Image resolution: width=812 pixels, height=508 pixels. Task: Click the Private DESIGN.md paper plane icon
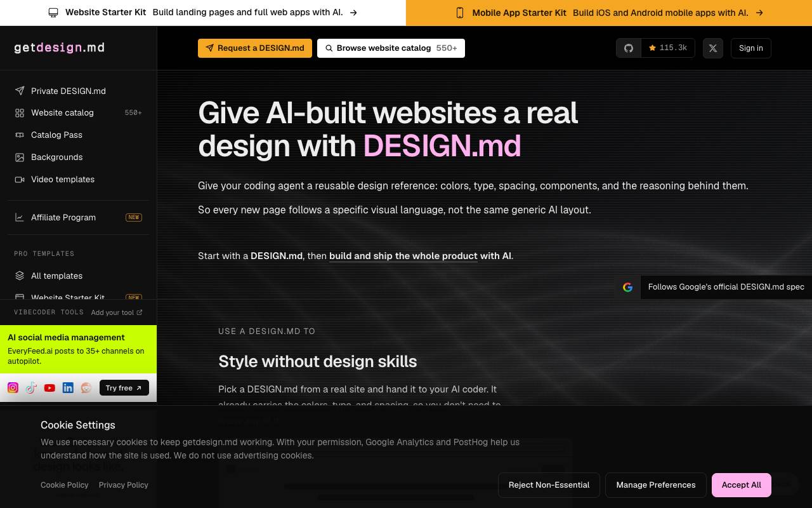[x=20, y=91]
